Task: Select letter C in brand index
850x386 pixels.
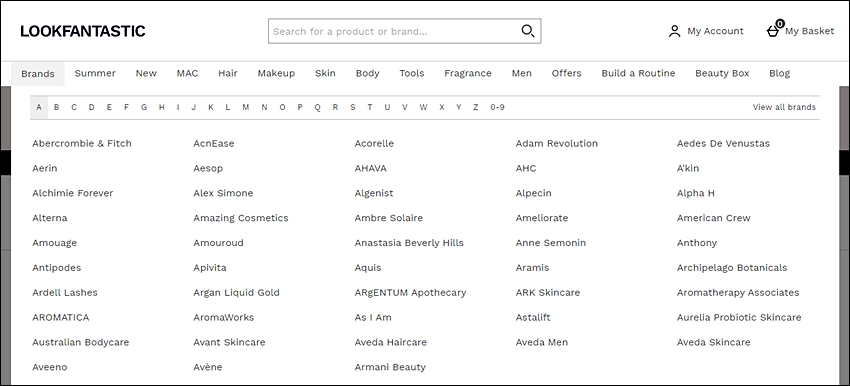Action: coord(74,107)
